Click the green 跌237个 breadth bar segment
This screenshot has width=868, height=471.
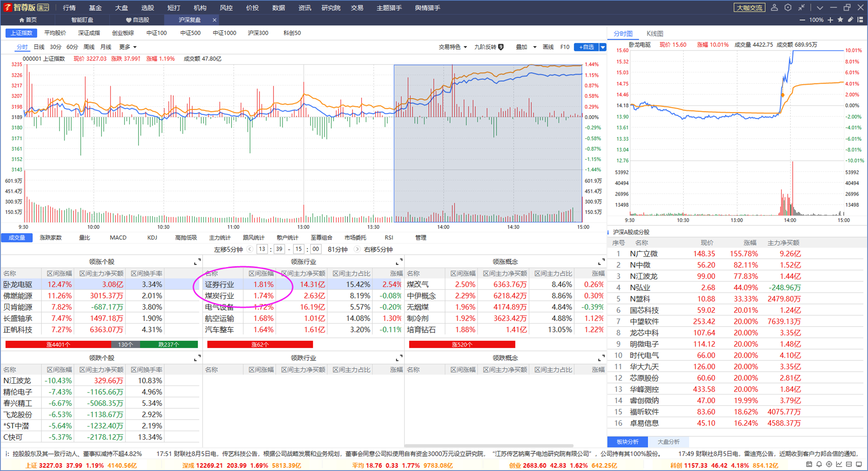[168, 345]
